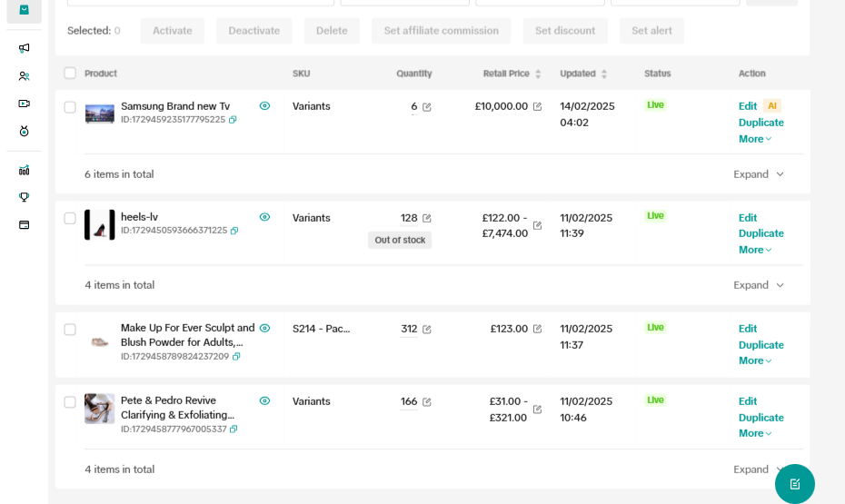Copy the Samsung Brand new Tv product ID
The height and width of the screenshot is (504, 845).
233,120
